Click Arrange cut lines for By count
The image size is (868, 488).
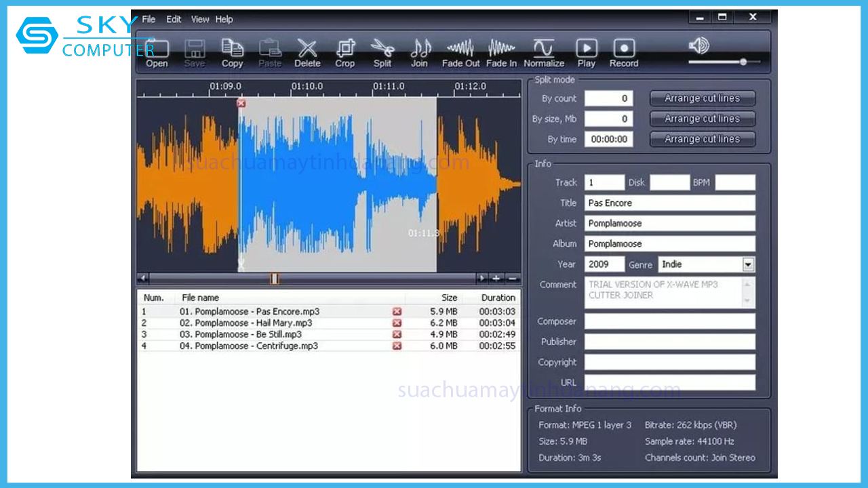pyautogui.click(x=702, y=98)
